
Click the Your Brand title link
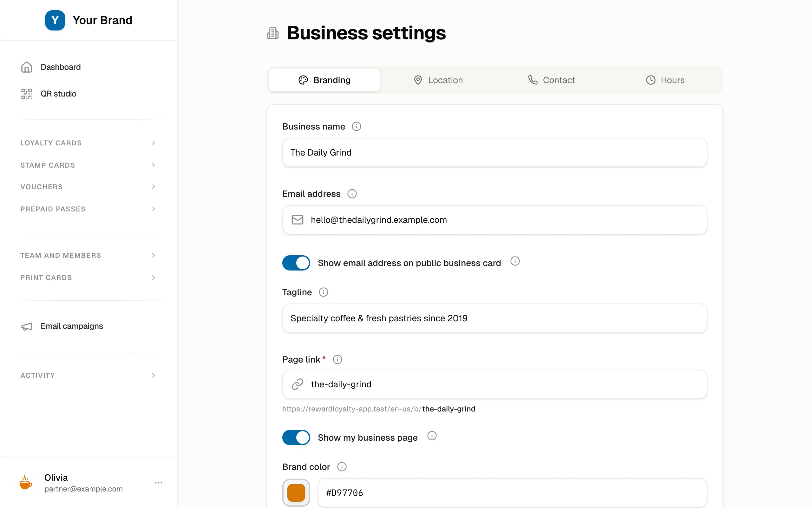(x=102, y=20)
